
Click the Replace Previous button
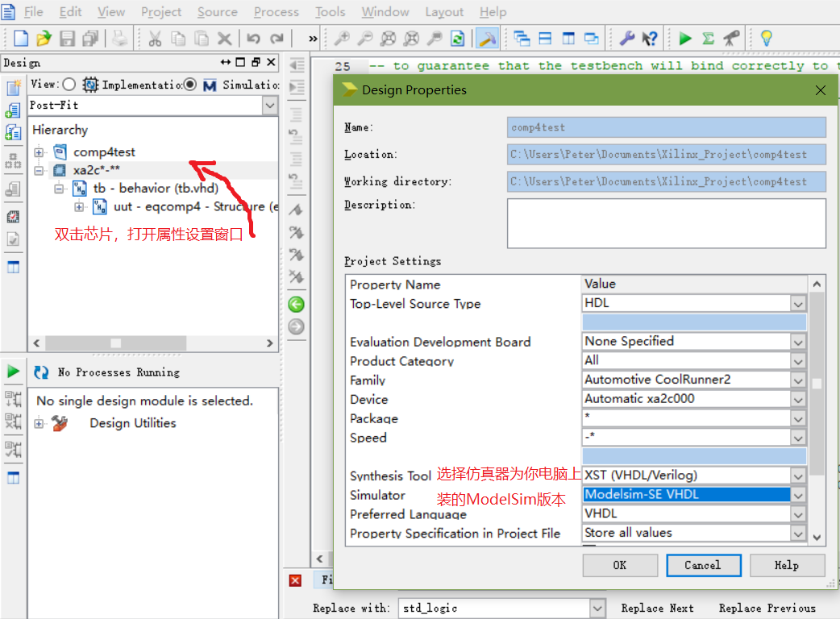[767, 608]
